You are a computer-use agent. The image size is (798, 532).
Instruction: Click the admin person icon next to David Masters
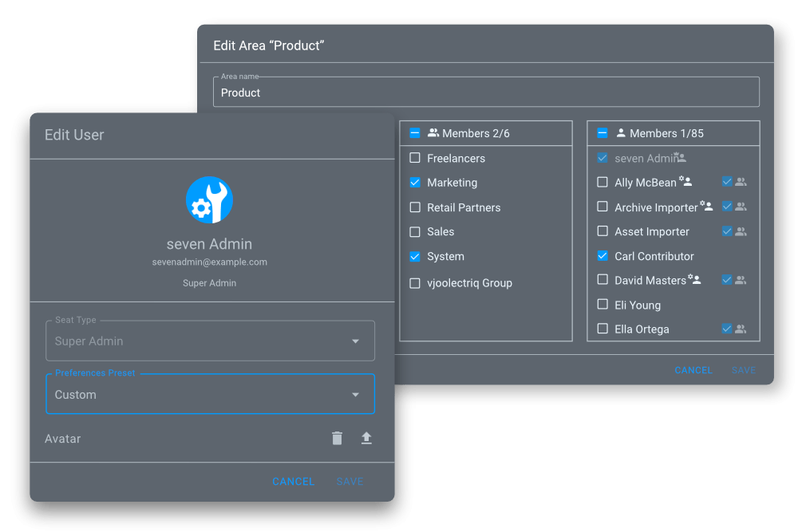click(x=695, y=280)
